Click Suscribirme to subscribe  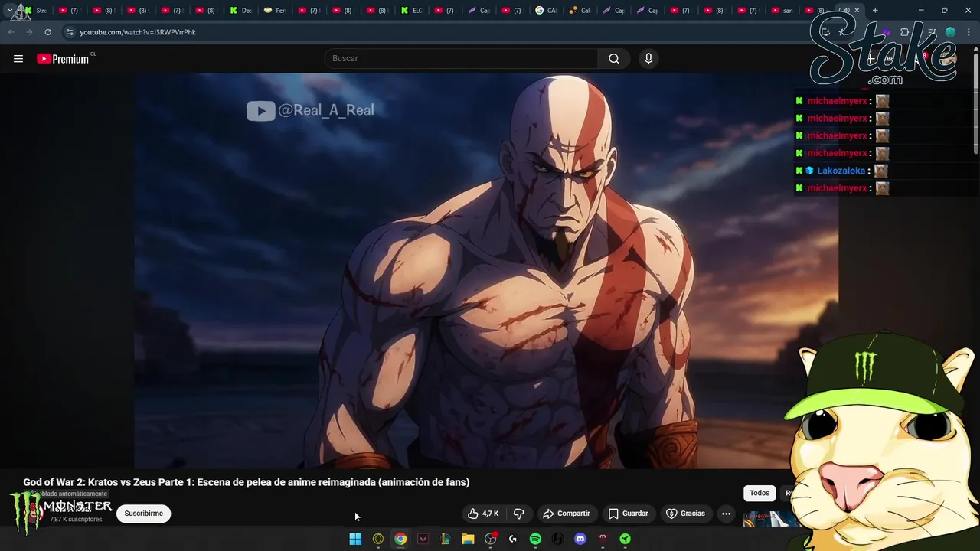(x=144, y=514)
